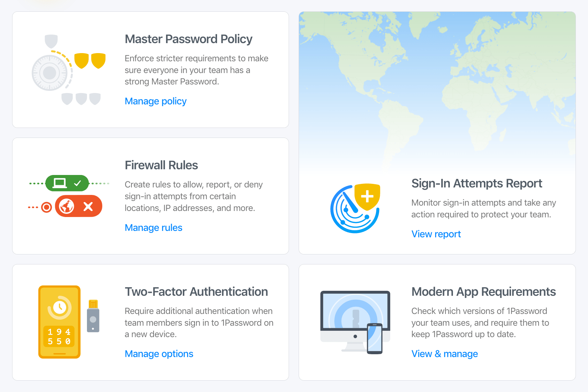Select the Master Password Policy heading
588x392 pixels.
pyautogui.click(x=188, y=39)
